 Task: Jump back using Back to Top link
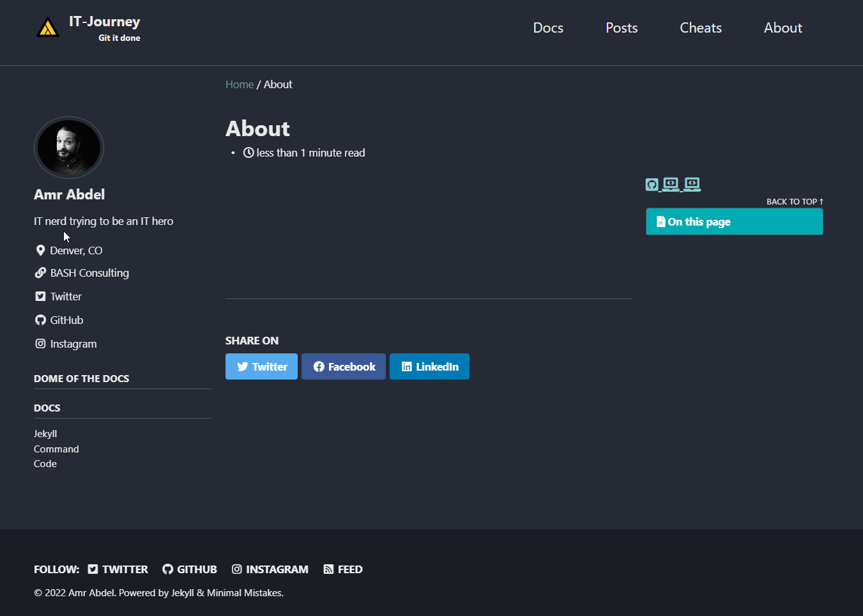[795, 201]
